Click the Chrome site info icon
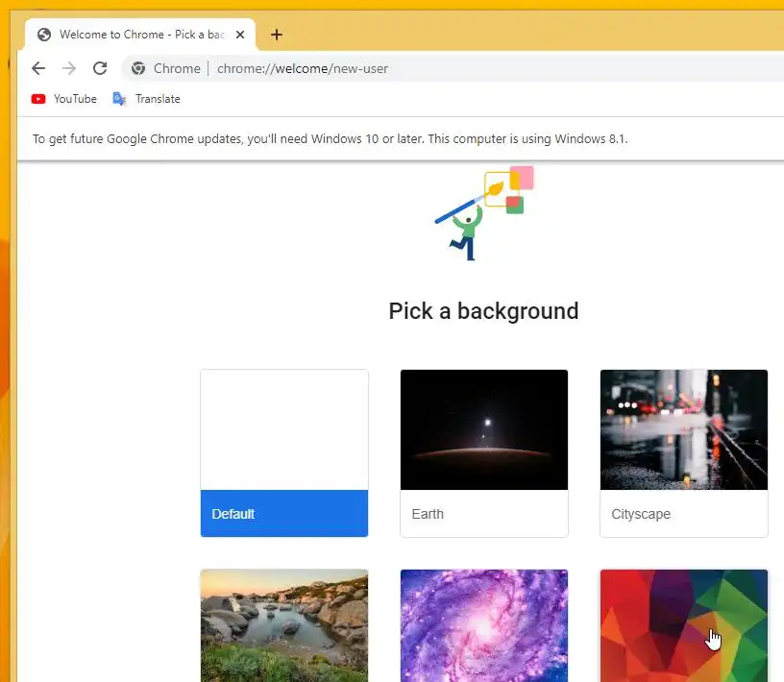 (138, 68)
